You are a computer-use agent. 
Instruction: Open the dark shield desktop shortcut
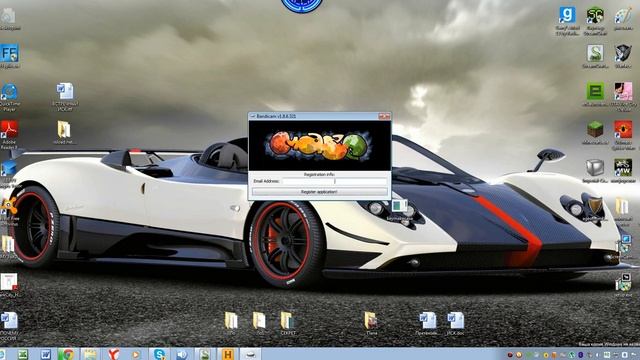623,53
